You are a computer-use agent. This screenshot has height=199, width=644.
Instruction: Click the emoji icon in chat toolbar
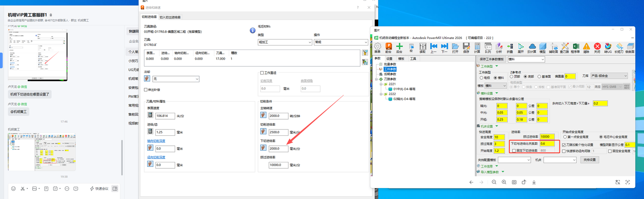coord(13,189)
